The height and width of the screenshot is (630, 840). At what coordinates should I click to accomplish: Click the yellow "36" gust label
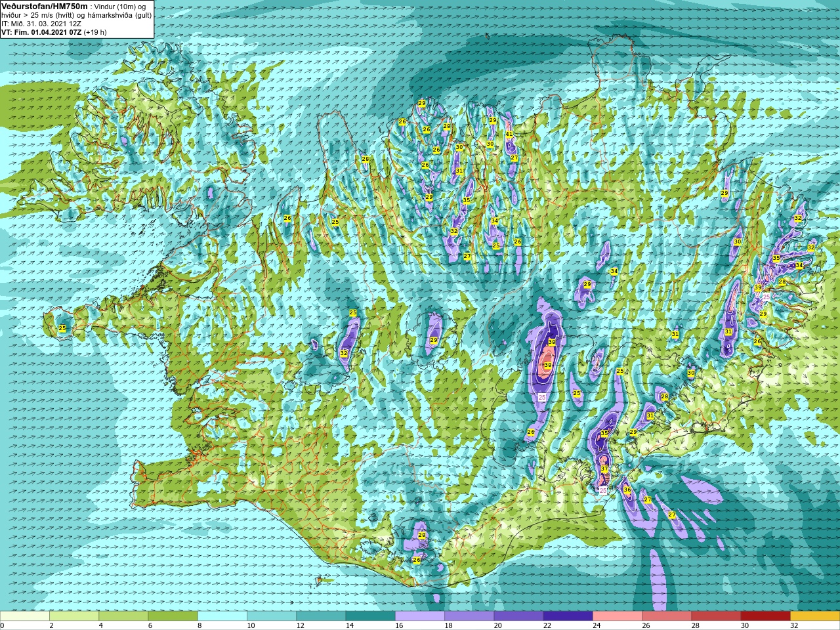(627, 490)
